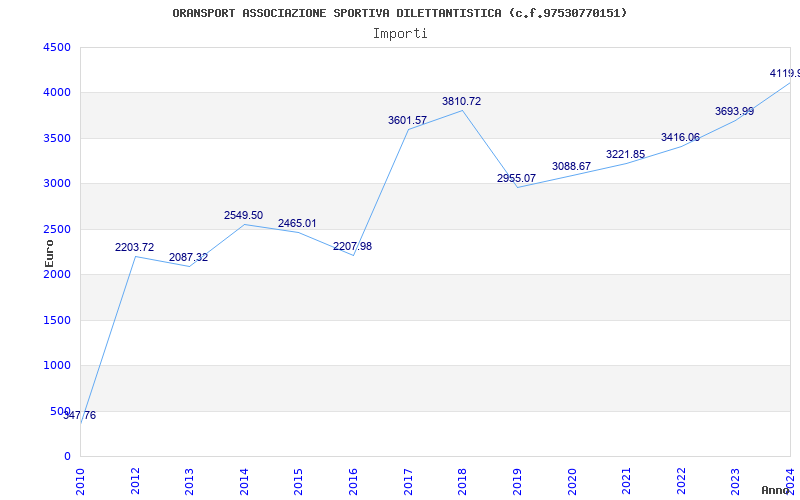Screen dimensions: 800x500
Task: Click the x-axis year label 2020
Action: tap(571, 481)
